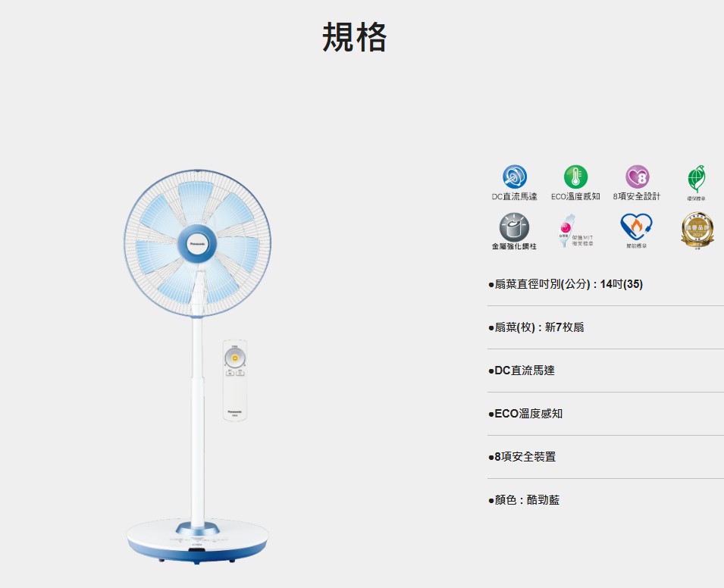724x588 pixels.
Task: Click the Panasonic logo on fan hub
Action: [x=197, y=243]
